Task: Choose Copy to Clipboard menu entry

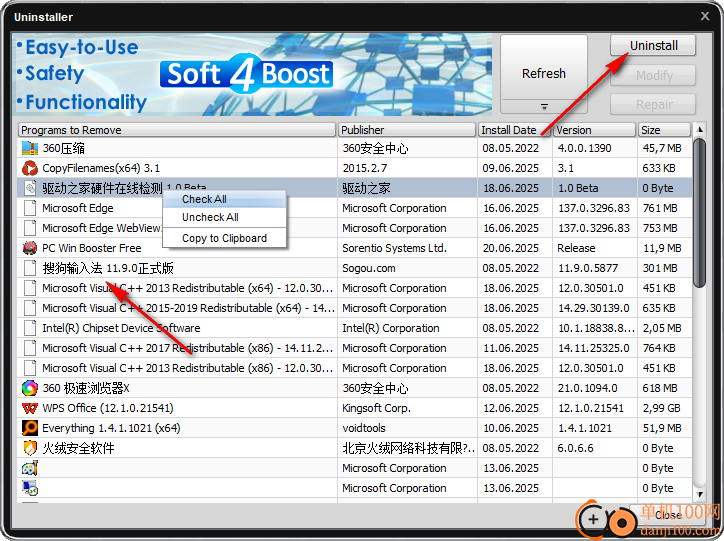Action: tap(224, 238)
